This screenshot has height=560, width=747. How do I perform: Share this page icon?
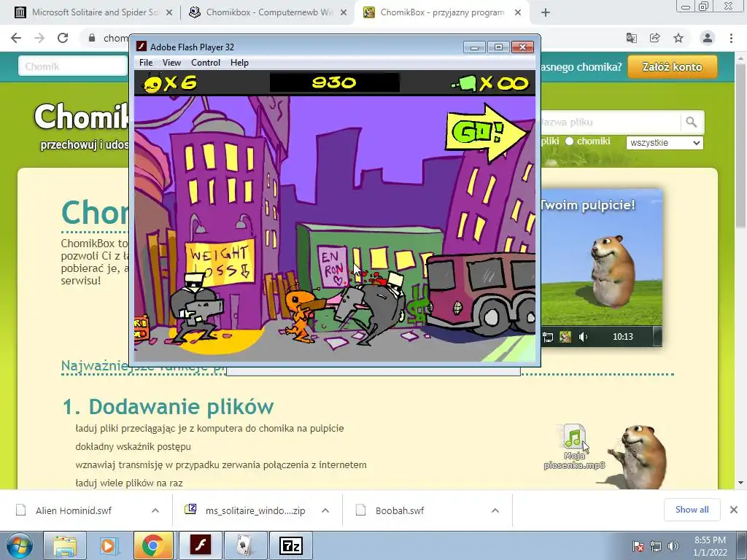655,38
